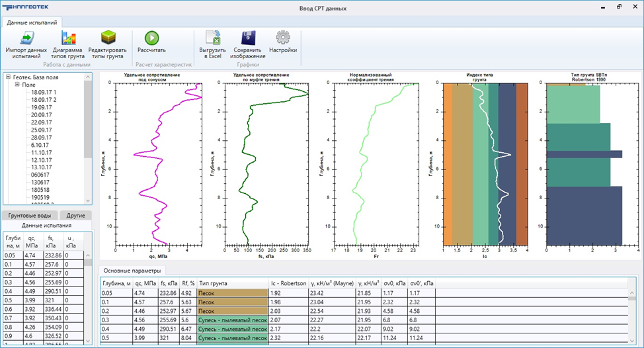
Task: Select the 18.09.17 2 test entry
Action: point(45,99)
